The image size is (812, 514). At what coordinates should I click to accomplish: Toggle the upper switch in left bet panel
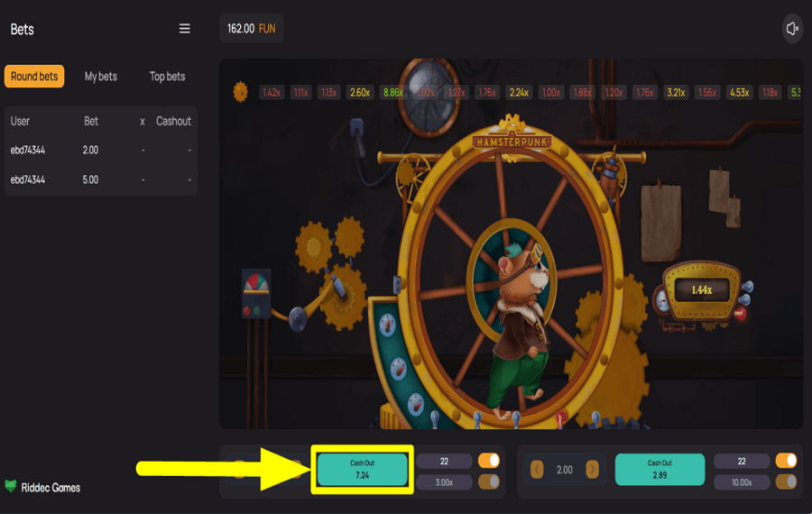(x=488, y=461)
